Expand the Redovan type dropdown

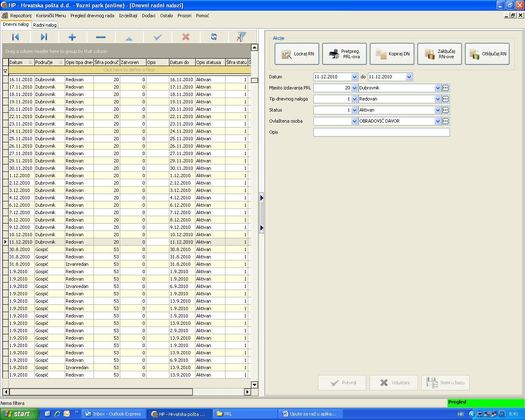click(438, 99)
